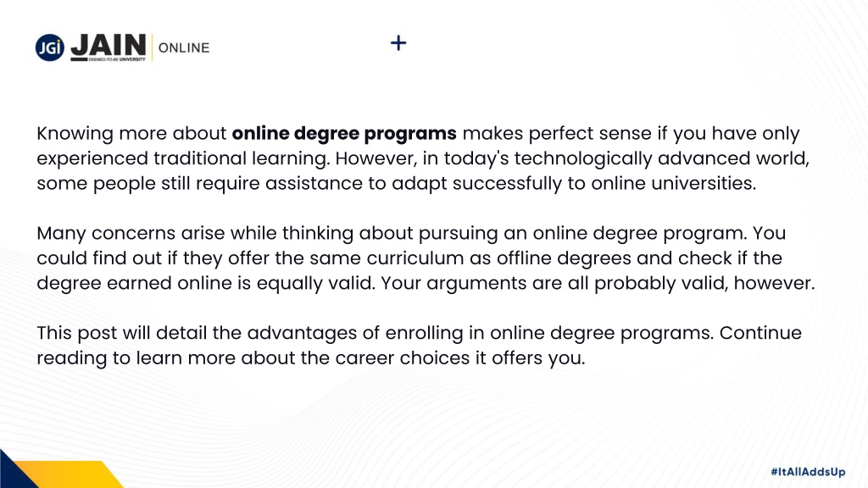This screenshot has width=868, height=488.
Task: Open the bold 'online degree programs' text
Action: (344, 133)
